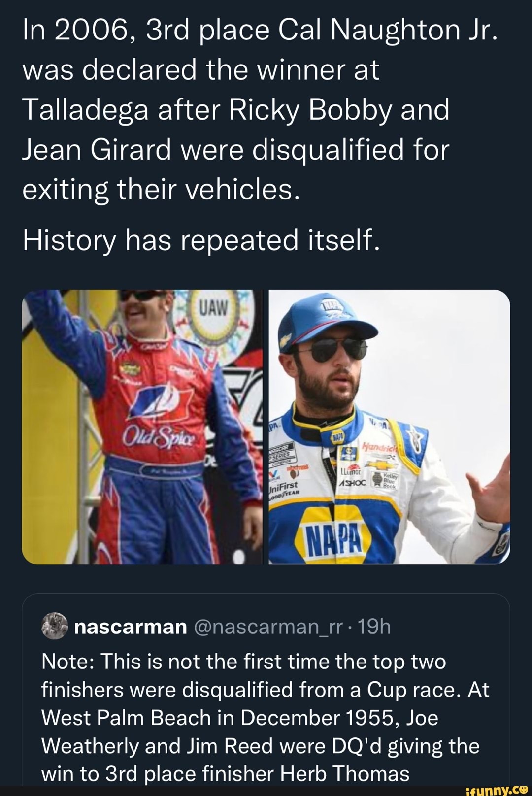Click the "History has repeated itself." line
The image size is (532, 796).
tap(201, 240)
